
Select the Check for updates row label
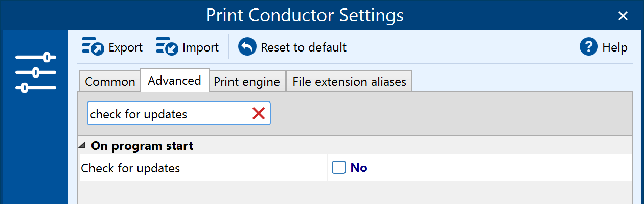pyautogui.click(x=131, y=168)
